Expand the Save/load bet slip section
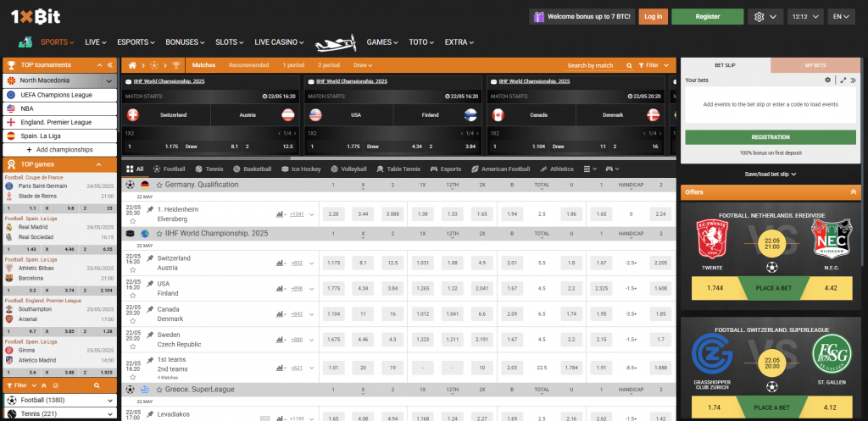This screenshot has width=868, height=421. (x=771, y=174)
